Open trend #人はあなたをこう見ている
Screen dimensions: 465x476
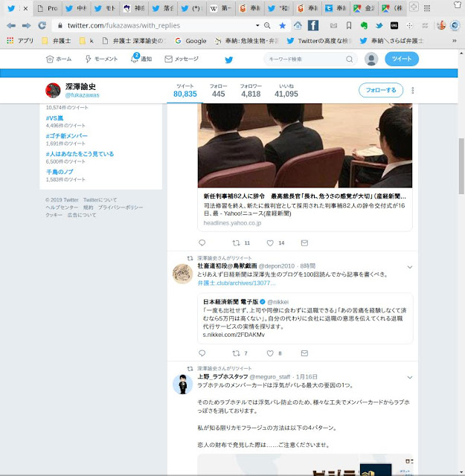(80, 154)
